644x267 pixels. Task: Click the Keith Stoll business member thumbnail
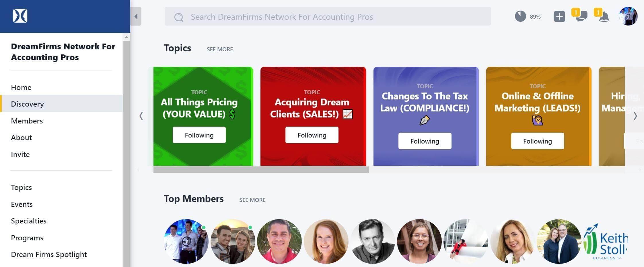pyautogui.click(x=606, y=242)
